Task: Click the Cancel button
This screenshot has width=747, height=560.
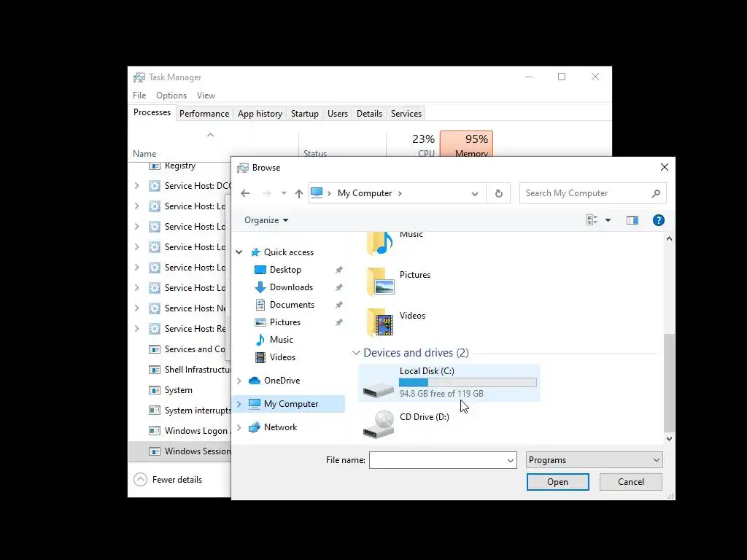Action: (631, 482)
